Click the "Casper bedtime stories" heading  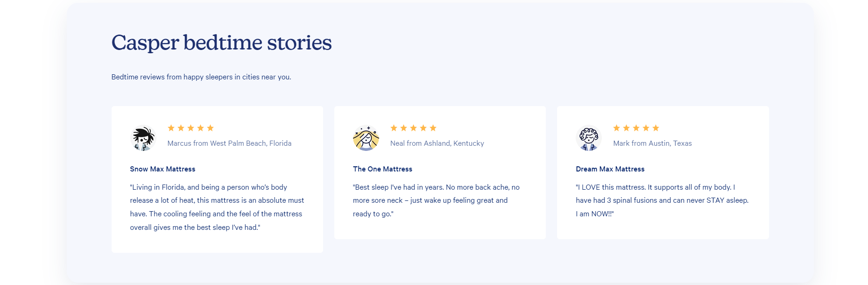[221, 43]
